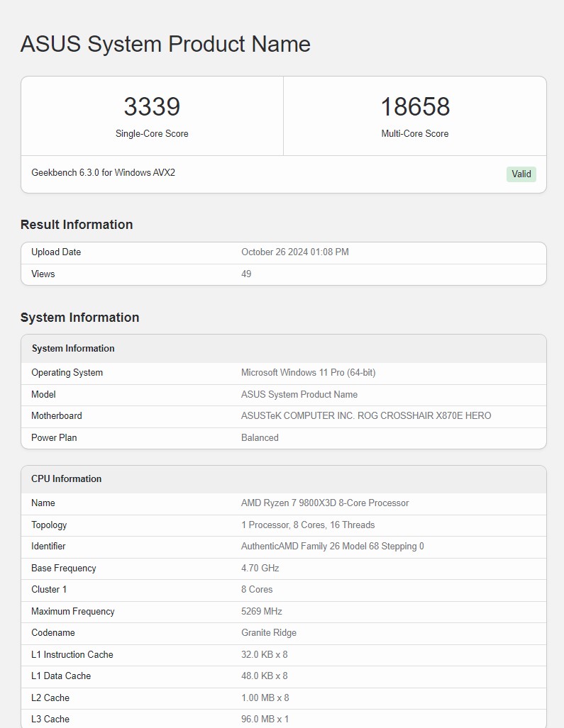This screenshot has width=564, height=728.
Task: Click the 'System Information' table header bar
Action: pos(283,349)
